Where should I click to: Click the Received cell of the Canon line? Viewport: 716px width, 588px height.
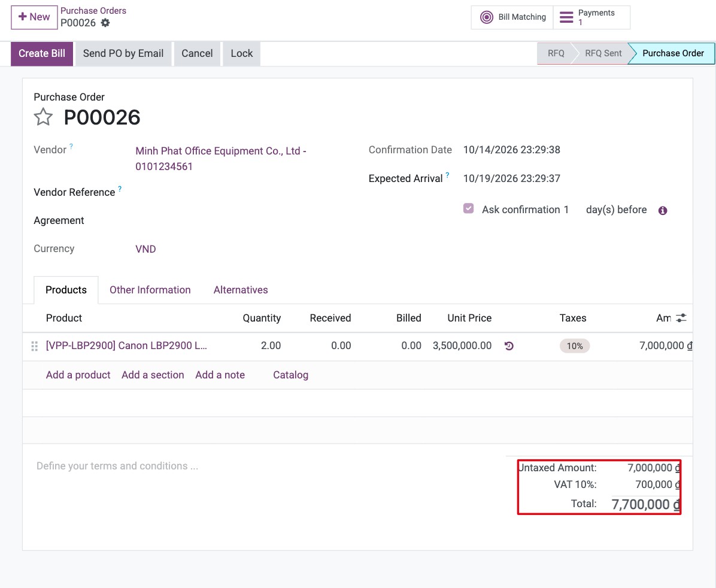[x=341, y=346]
